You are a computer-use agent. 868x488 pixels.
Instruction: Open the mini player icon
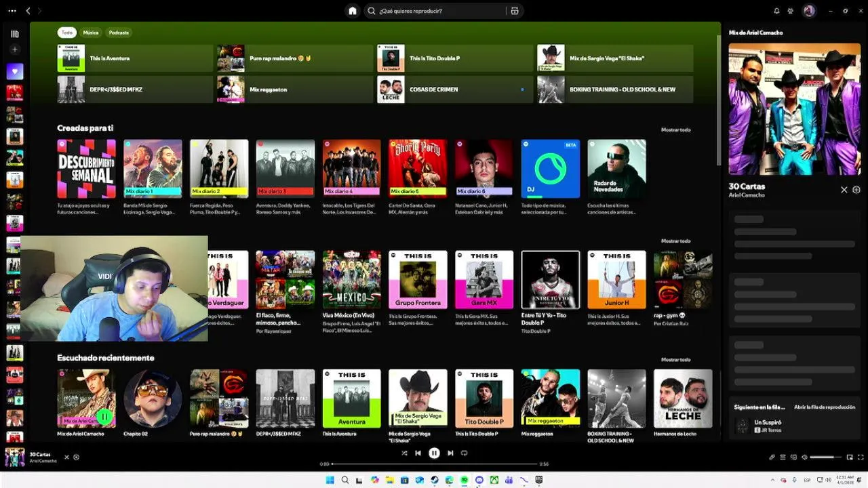tap(850, 457)
